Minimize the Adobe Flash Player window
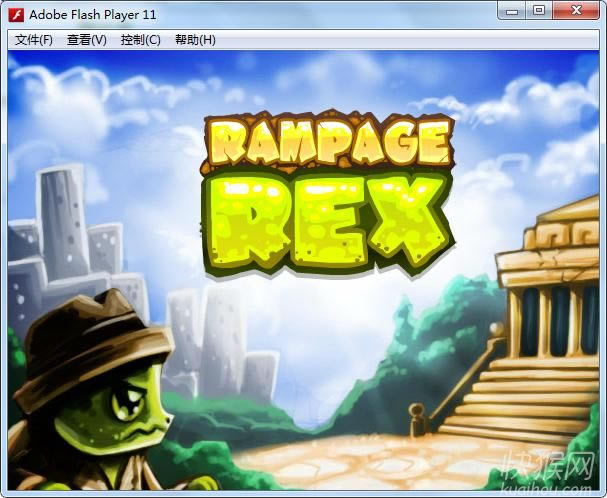 (x=514, y=11)
